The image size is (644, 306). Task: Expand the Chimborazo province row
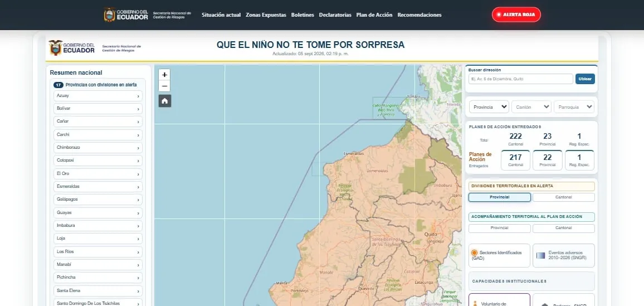tap(97, 148)
